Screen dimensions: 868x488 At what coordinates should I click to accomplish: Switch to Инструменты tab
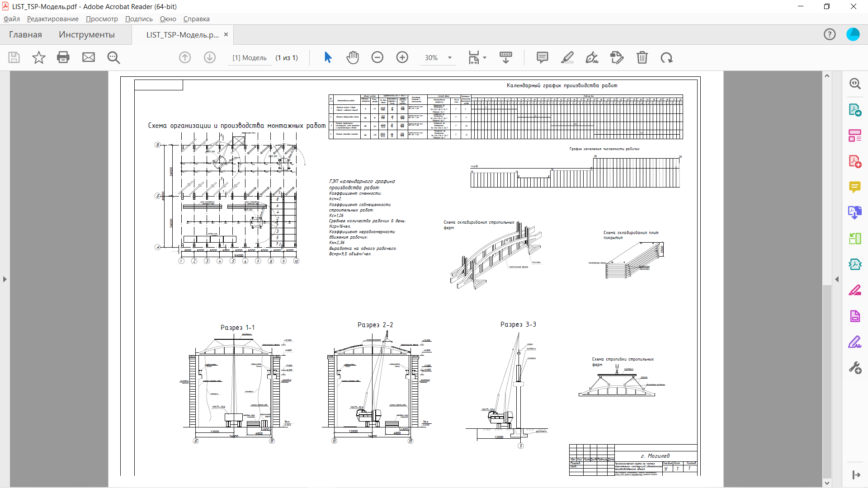87,35
